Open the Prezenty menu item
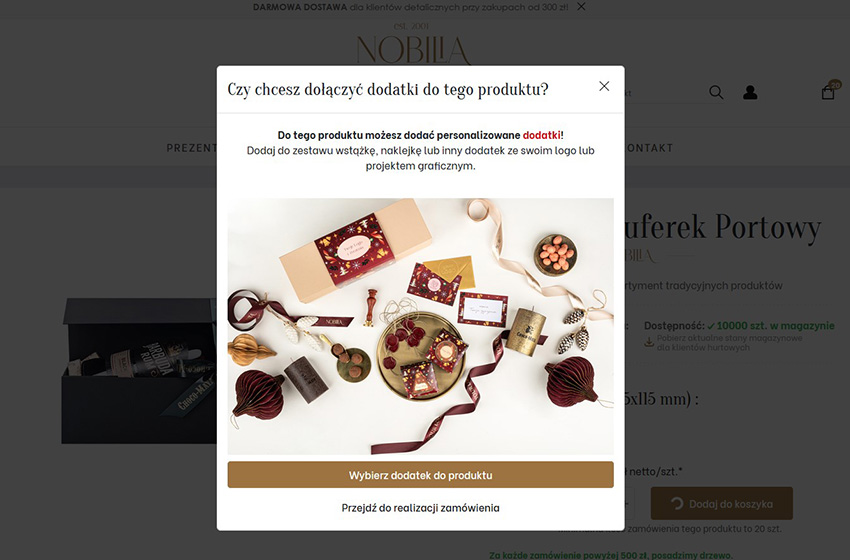This screenshot has height=560, width=850. 192,148
